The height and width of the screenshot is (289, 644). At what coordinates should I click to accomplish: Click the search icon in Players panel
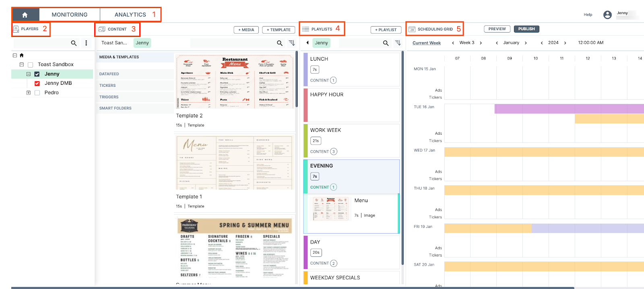pos(74,43)
